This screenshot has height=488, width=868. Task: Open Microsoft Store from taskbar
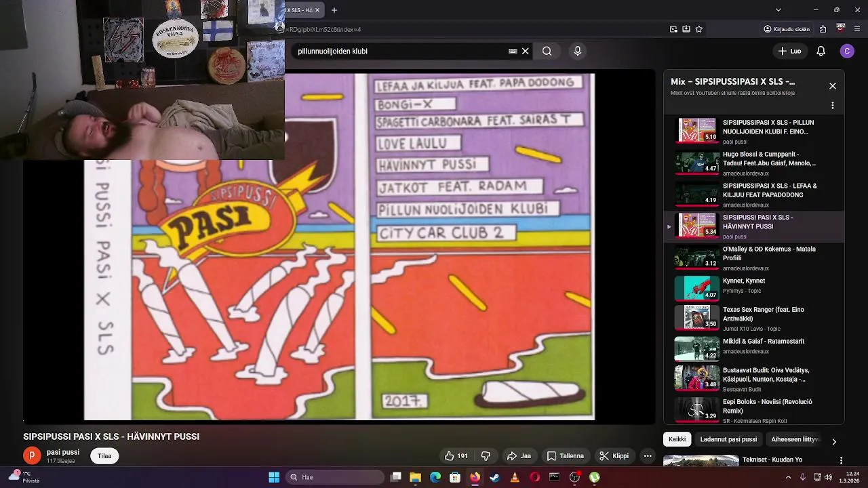455,477
